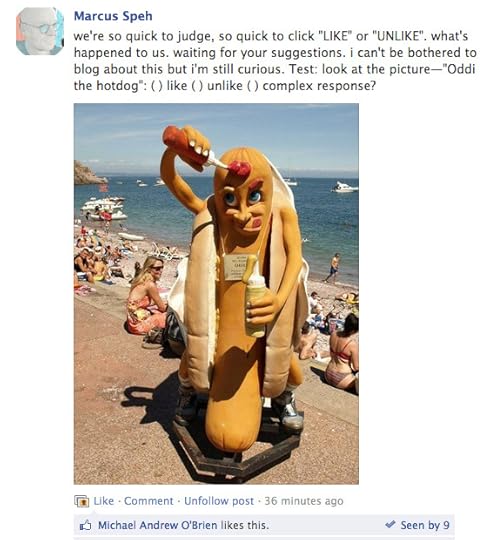This screenshot has height=540, width=504.
Task: Open the Oddi the hotdog beach photo
Action: click(x=216, y=294)
